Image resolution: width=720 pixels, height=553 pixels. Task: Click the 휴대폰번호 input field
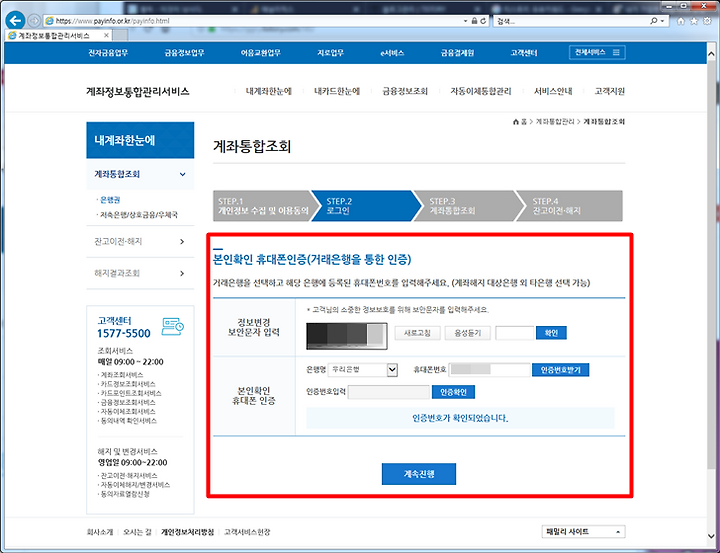coord(489,370)
